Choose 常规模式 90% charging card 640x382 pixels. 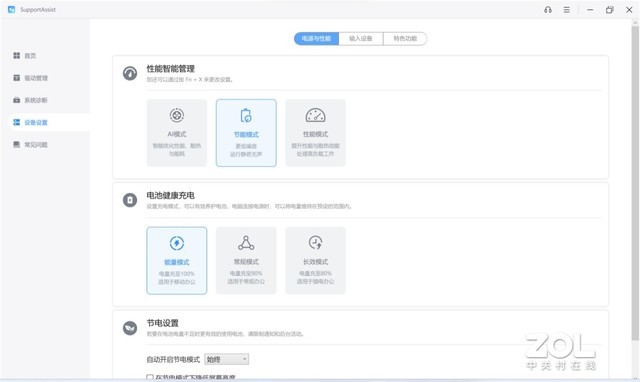(x=246, y=260)
